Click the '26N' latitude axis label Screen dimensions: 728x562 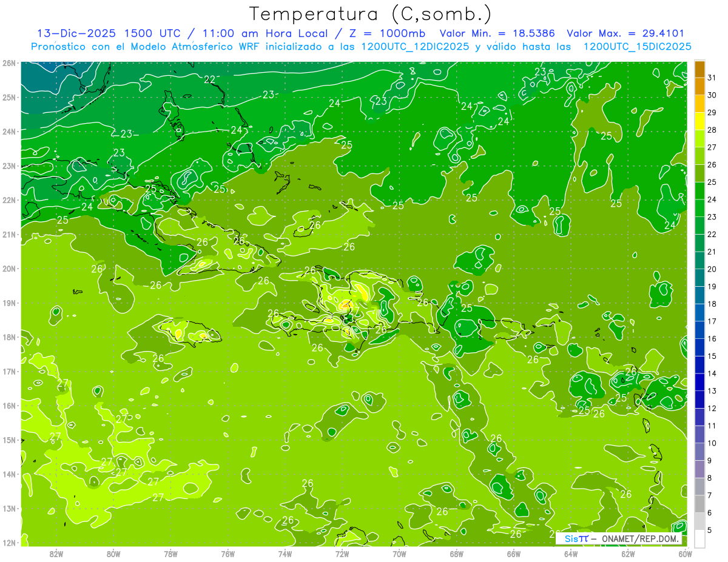tap(8, 62)
